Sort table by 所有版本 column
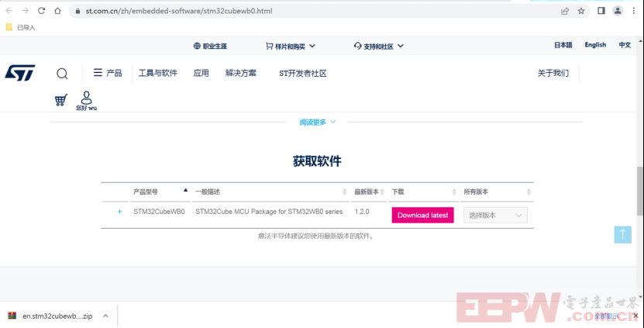This screenshot has width=644, height=328. pos(497,192)
